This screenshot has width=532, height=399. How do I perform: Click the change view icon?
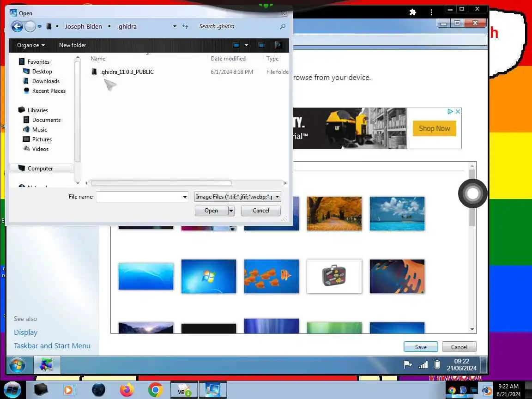coord(236,45)
